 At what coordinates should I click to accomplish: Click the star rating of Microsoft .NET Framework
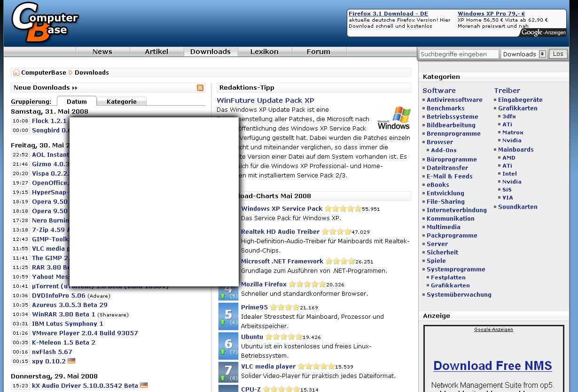point(340,261)
